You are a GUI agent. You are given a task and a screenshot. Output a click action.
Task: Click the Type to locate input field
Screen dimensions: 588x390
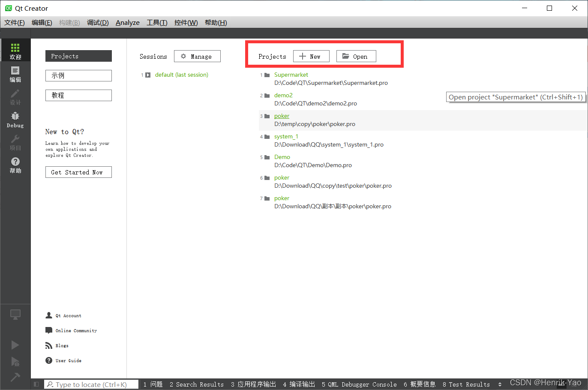point(91,384)
